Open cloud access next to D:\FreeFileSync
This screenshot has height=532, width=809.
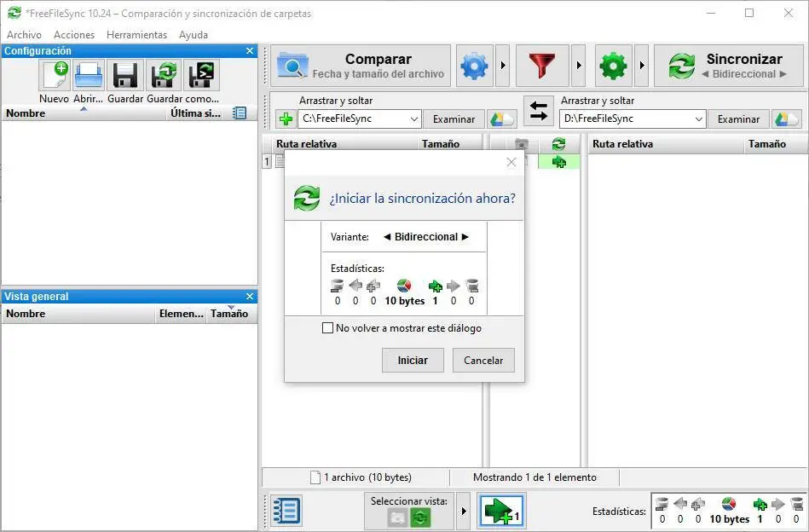coord(786,119)
